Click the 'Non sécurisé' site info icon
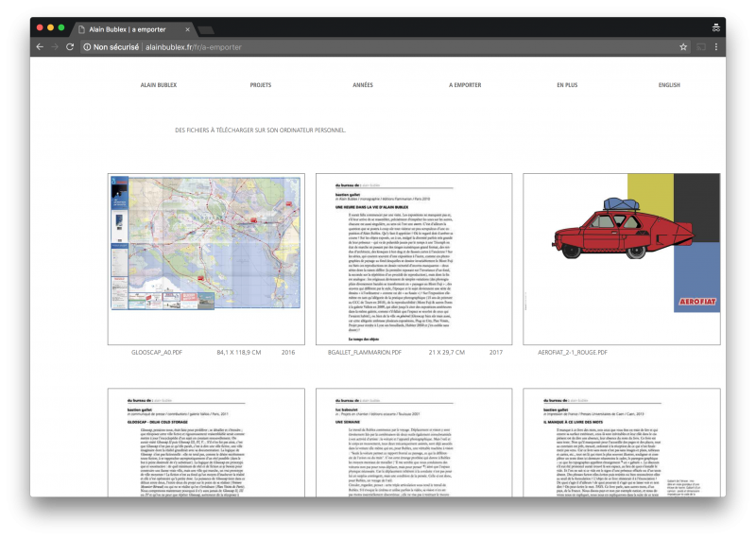 87,46
